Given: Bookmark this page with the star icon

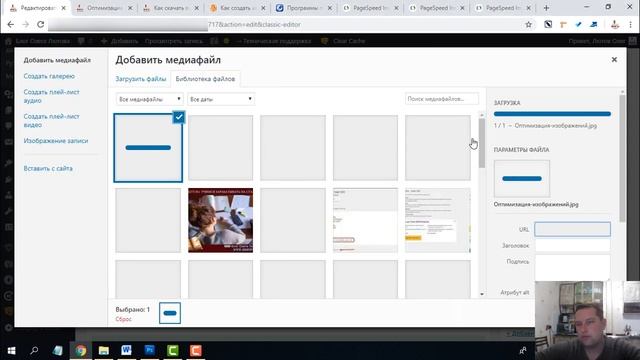Looking at the screenshot, I should click(x=528, y=24).
